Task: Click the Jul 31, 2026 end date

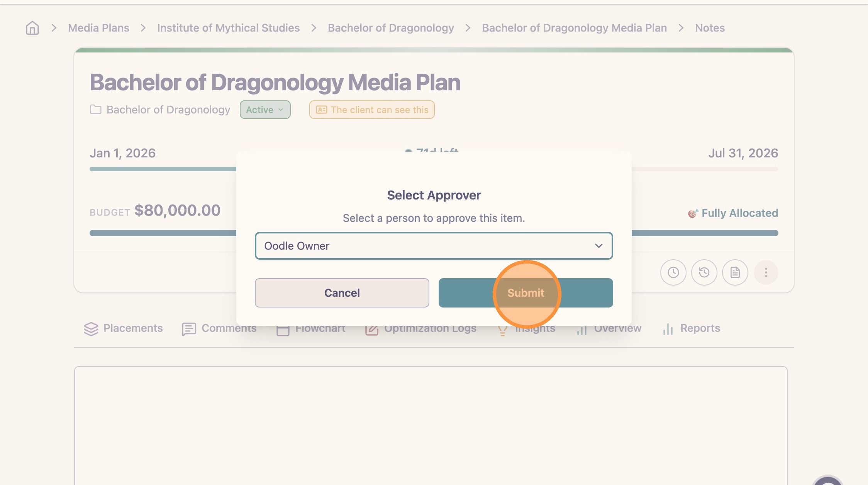Action: 743,153
